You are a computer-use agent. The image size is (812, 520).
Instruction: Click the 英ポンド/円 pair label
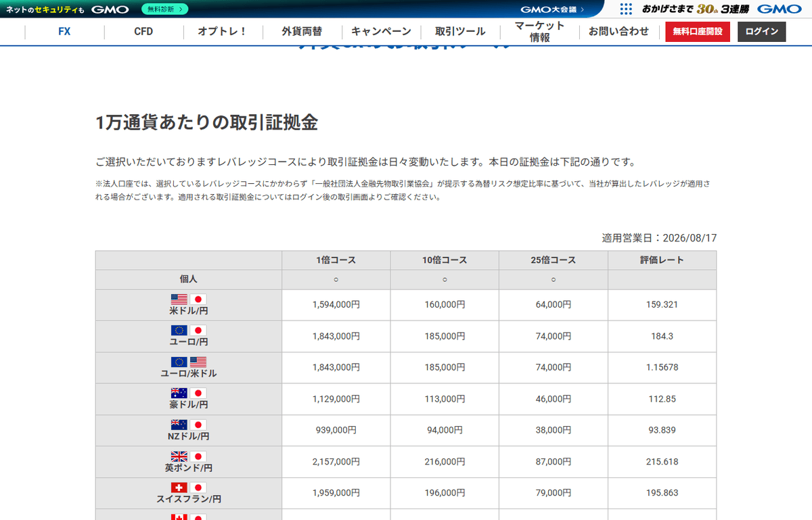click(189, 467)
